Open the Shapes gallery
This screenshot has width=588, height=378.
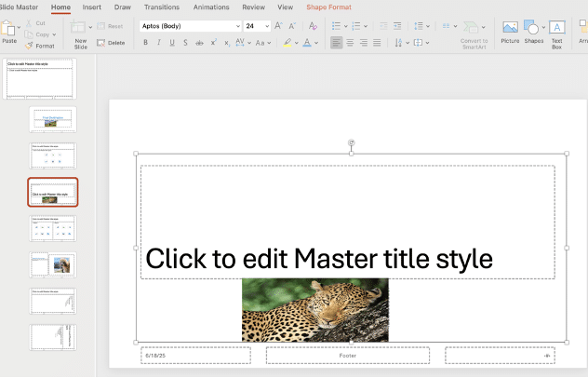tap(534, 29)
